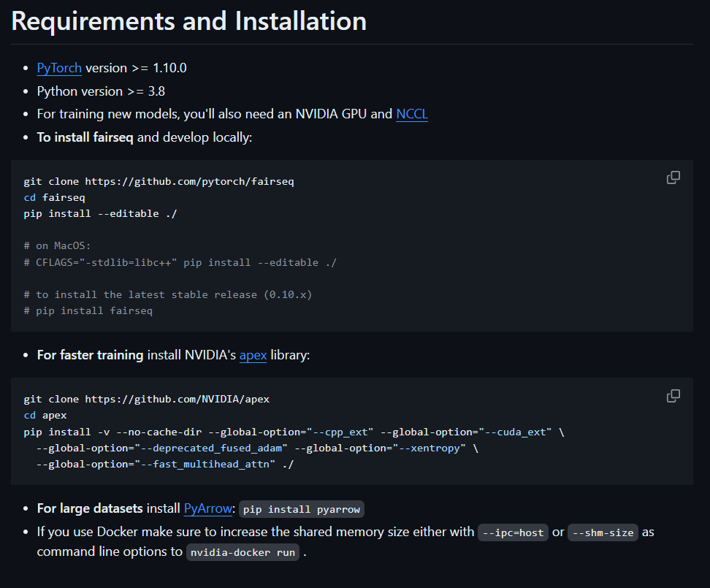The height and width of the screenshot is (588, 710).
Task: Copy the apex install code block
Action: coord(673,396)
